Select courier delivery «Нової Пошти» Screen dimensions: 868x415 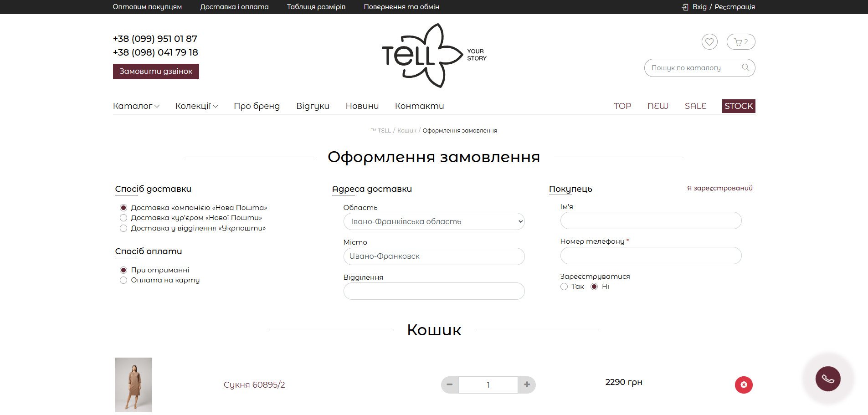click(x=123, y=218)
